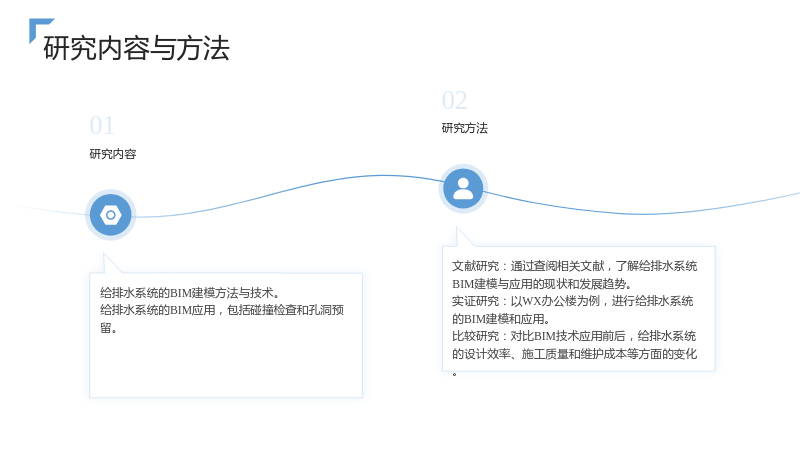Click the faded number 01

pyautogui.click(x=102, y=126)
